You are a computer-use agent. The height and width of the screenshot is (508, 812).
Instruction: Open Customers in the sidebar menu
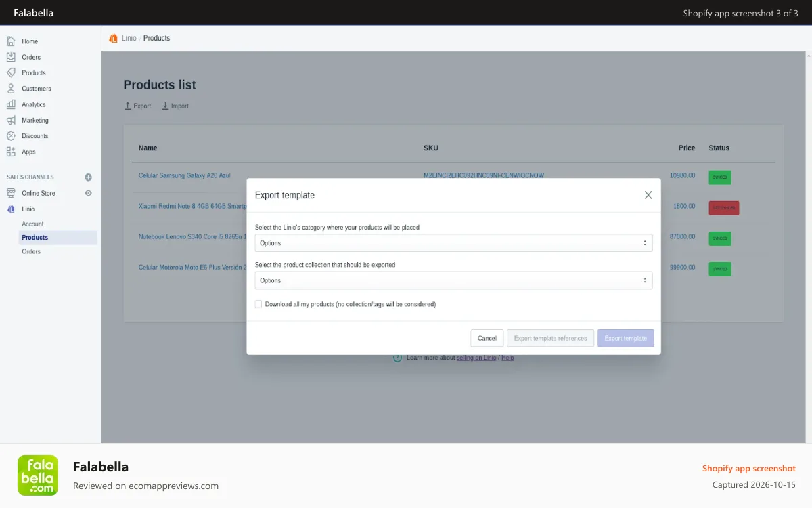pos(37,89)
